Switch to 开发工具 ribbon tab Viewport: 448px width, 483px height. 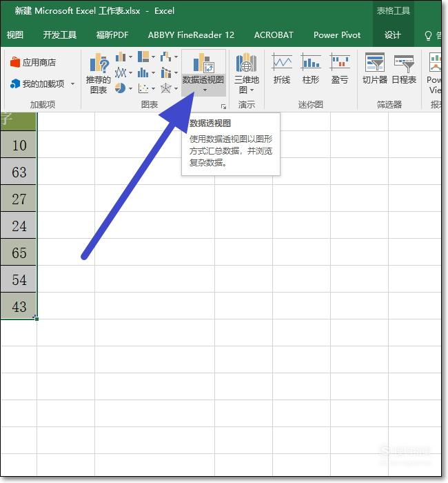click(60, 34)
